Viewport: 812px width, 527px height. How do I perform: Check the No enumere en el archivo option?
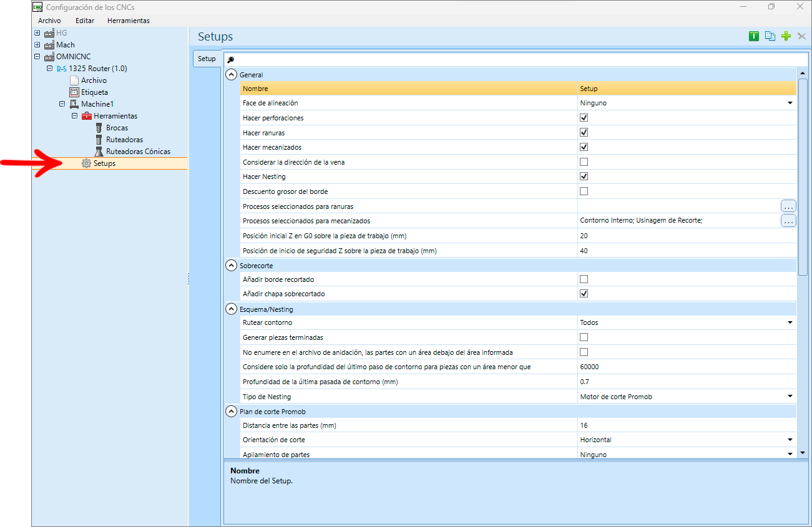(584, 352)
